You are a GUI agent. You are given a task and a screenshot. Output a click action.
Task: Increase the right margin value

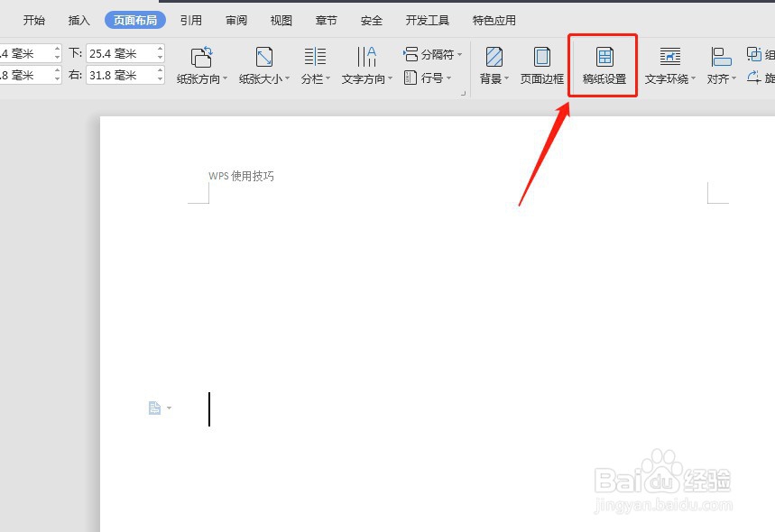(x=160, y=70)
